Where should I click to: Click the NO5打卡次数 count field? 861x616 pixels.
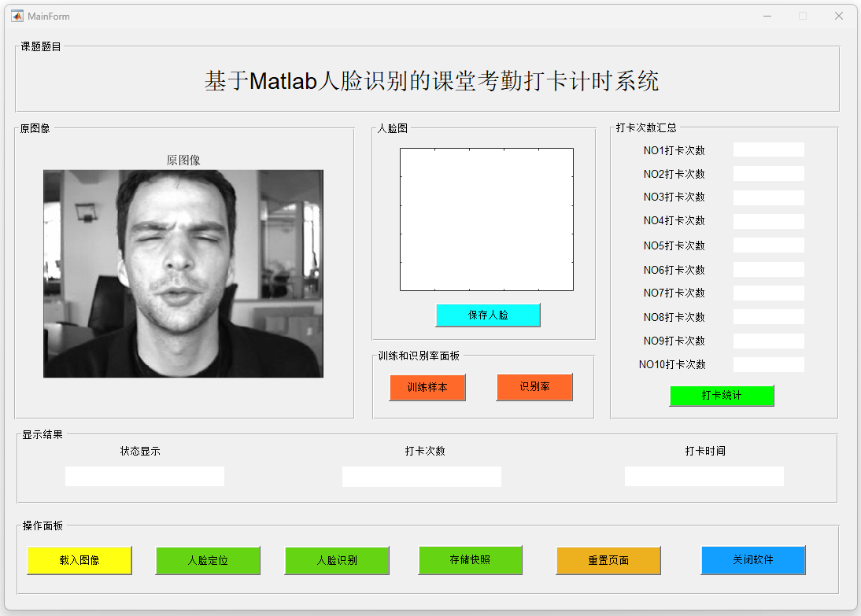pos(769,245)
